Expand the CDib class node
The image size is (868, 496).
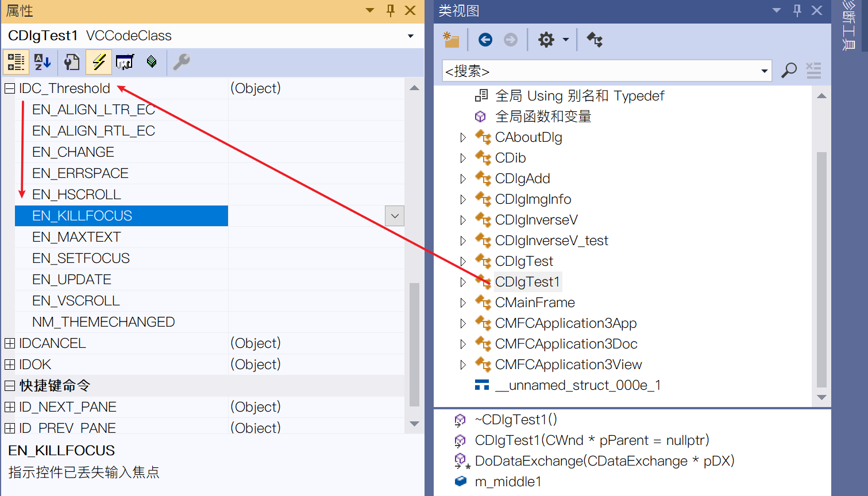pos(463,158)
